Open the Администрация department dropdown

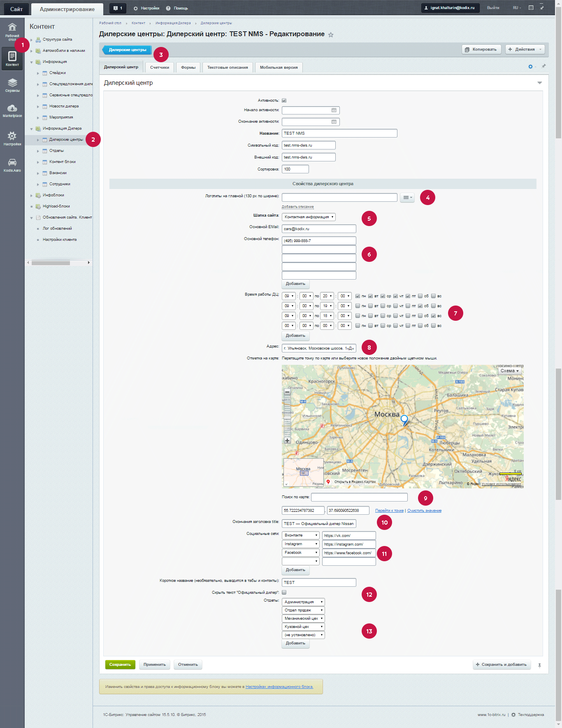click(x=303, y=602)
